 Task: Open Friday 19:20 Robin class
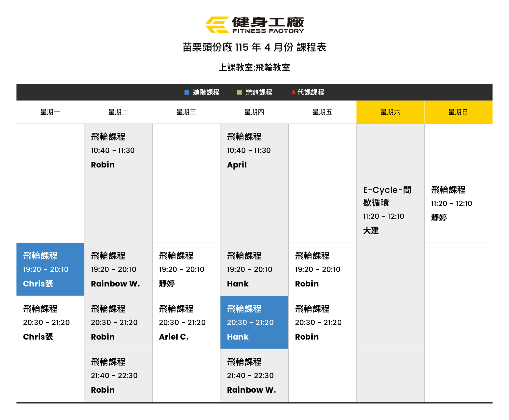[x=322, y=269]
